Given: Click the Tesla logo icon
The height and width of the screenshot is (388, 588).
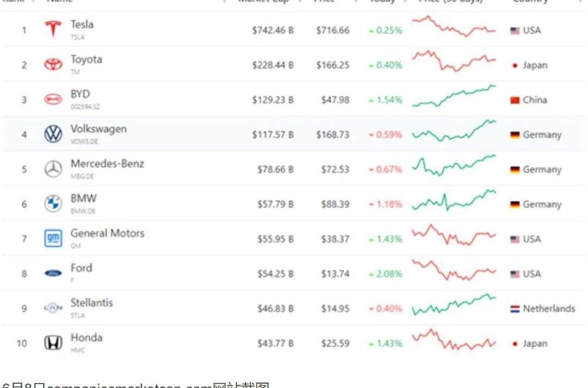Looking at the screenshot, I should 53,29.
